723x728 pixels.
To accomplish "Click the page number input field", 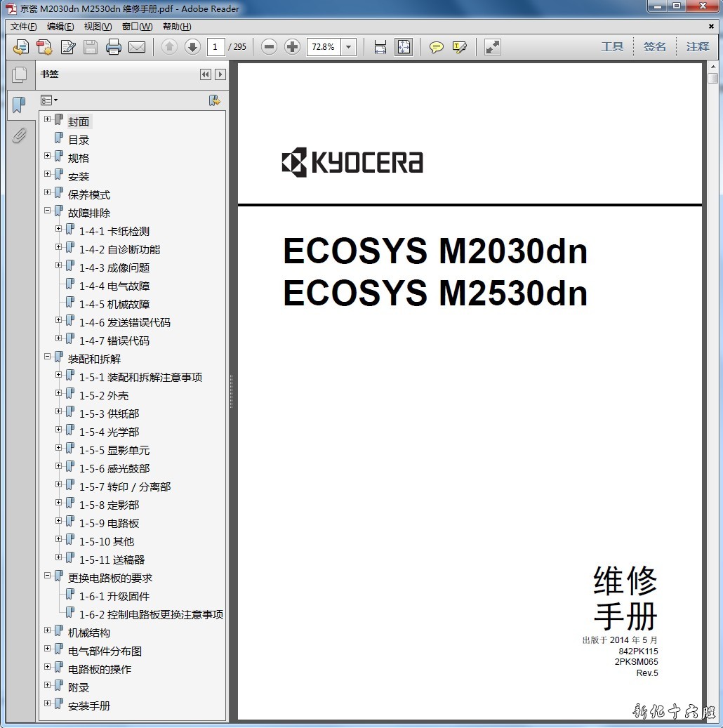I will [x=215, y=47].
